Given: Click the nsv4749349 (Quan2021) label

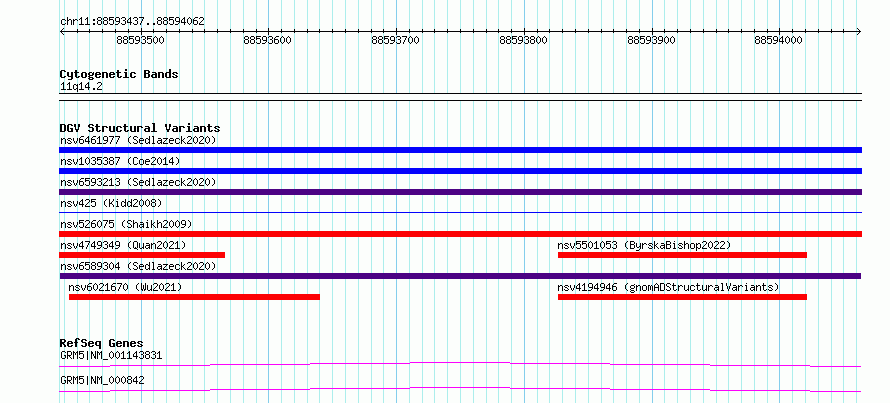Looking at the screenshot, I should 123,245.
